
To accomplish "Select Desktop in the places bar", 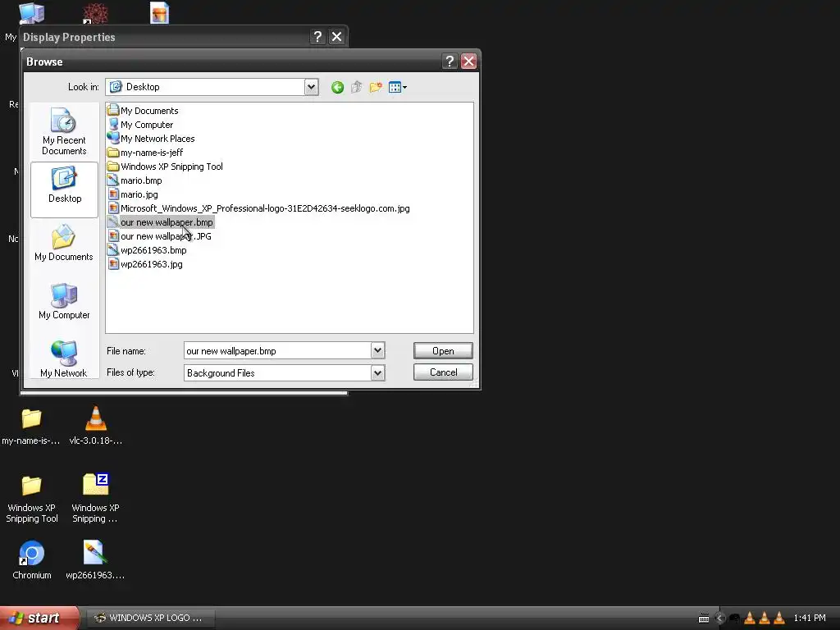I will click(x=64, y=189).
